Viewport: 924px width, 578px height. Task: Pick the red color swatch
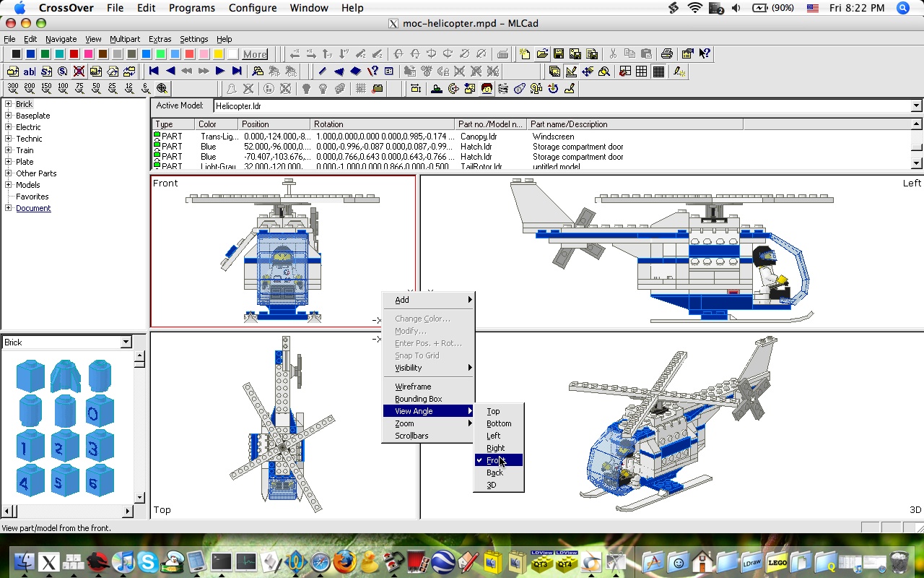pyautogui.click(x=74, y=54)
